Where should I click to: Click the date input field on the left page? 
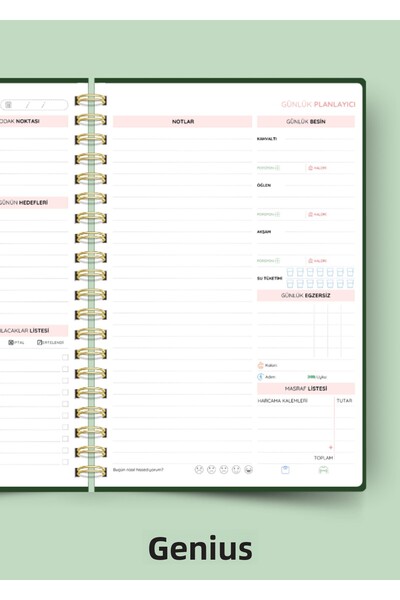[x=34, y=105]
